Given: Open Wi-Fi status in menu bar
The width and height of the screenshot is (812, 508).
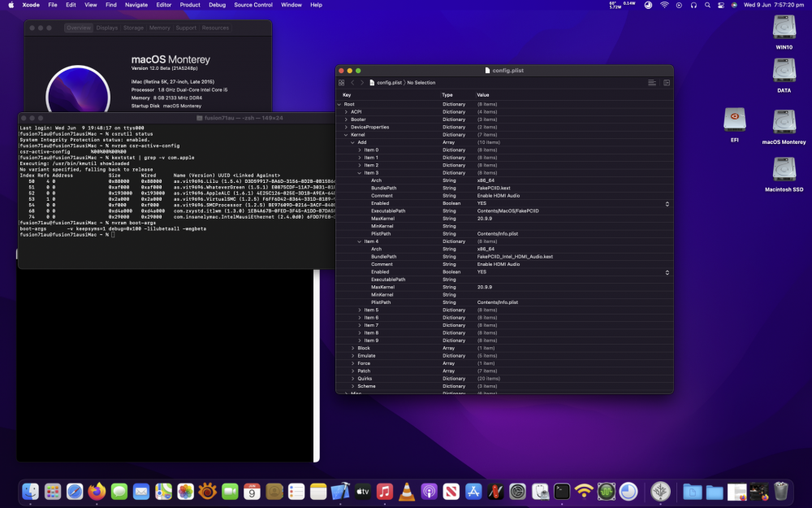Looking at the screenshot, I should [664, 5].
